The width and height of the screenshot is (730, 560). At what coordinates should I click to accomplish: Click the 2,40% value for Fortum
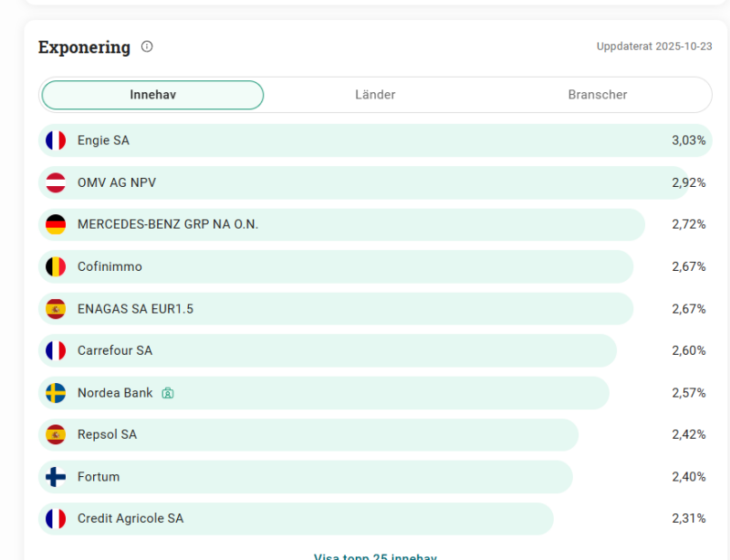point(689,477)
